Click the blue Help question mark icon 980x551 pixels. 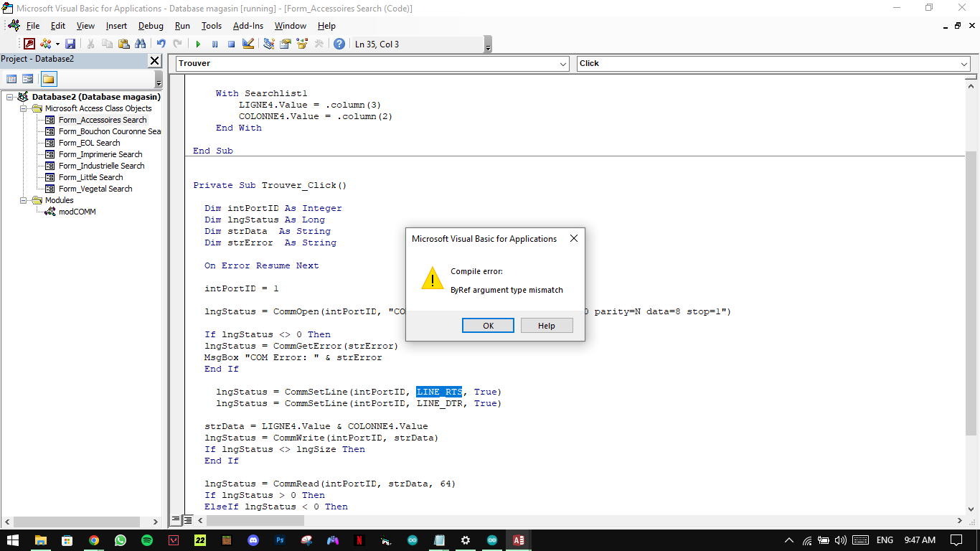339,44
